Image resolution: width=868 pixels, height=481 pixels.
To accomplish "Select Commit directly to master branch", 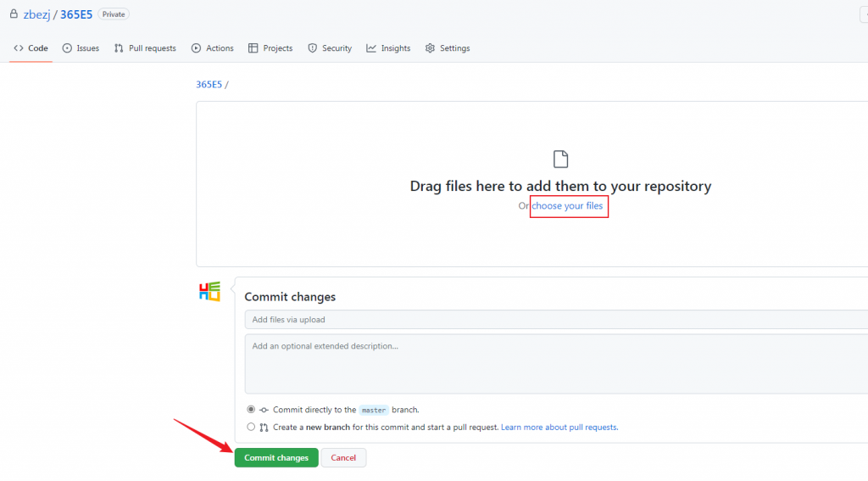I will coord(251,410).
